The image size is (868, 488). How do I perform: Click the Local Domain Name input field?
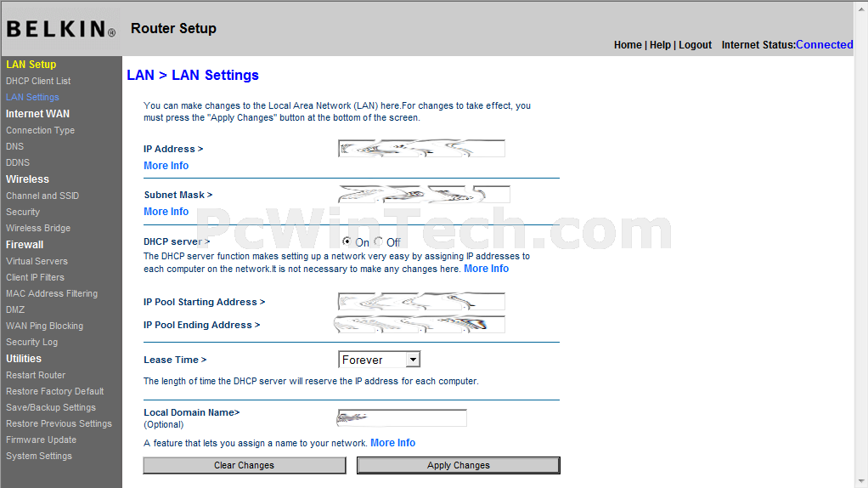(402, 418)
